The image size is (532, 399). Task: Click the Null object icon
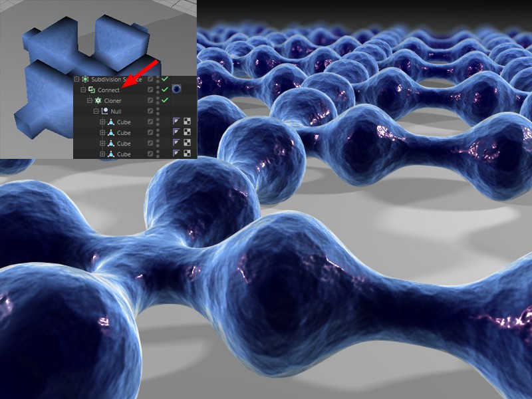point(105,111)
